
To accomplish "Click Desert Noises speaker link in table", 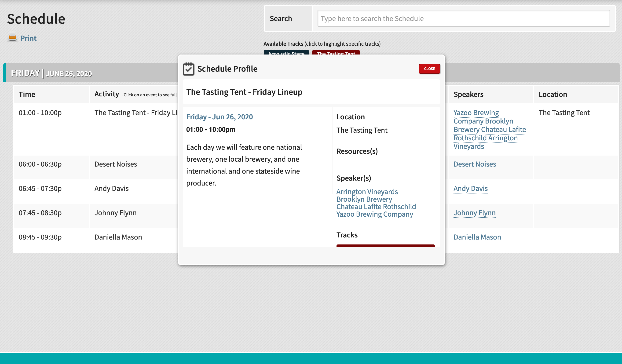I will pyautogui.click(x=475, y=164).
